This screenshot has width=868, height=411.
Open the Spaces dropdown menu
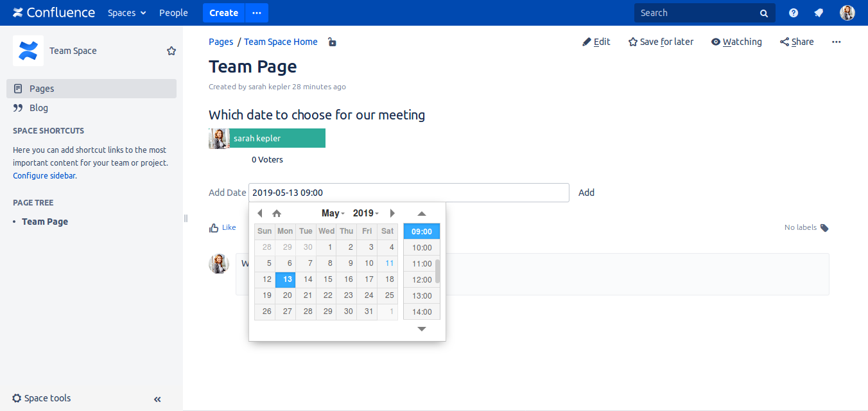coord(126,13)
